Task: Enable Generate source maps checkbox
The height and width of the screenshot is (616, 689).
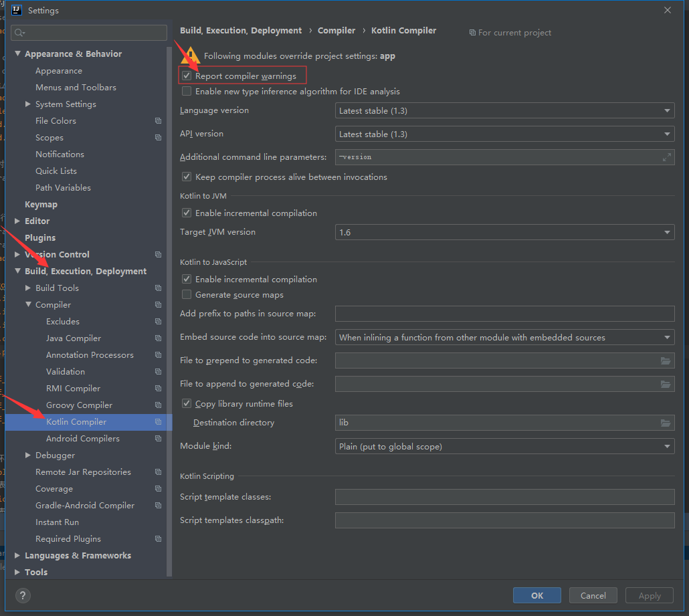Action: [x=187, y=294]
